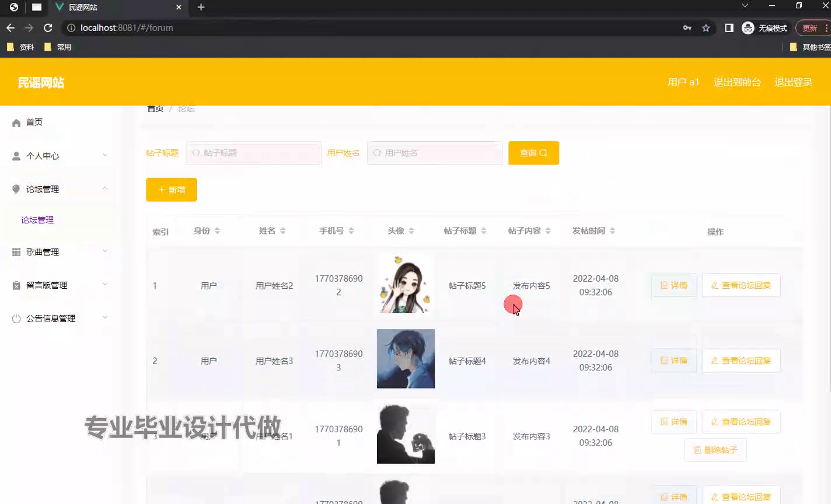Open 详情 for 帖子标题3 row

pyautogui.click(x=674, y=422)
